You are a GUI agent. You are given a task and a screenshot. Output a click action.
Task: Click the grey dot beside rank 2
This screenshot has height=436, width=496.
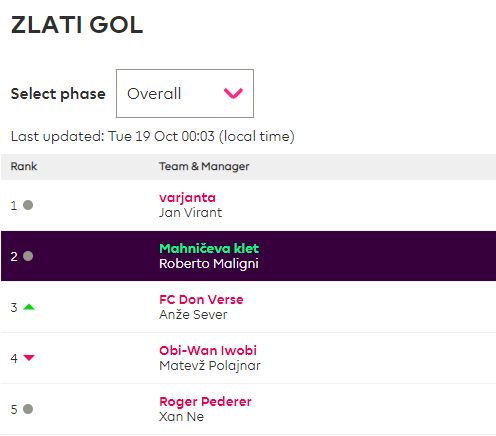[28, 256]
